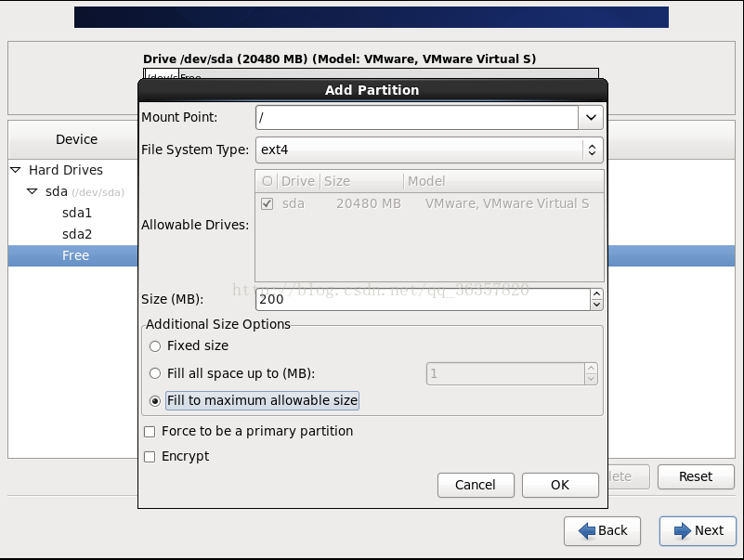This screenshot has height=560, width=744.
Task: Open the File System Type combo box
Action: click(x=429, y=150)
